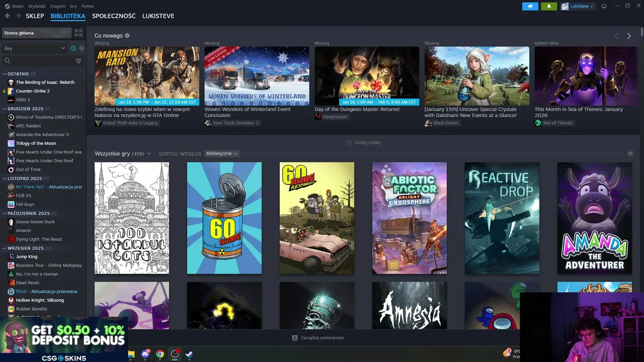Image resolution: width=644 pixels, height=362 pixels.
Task: Open the Znajomi menu
Action: click(58, 6)
